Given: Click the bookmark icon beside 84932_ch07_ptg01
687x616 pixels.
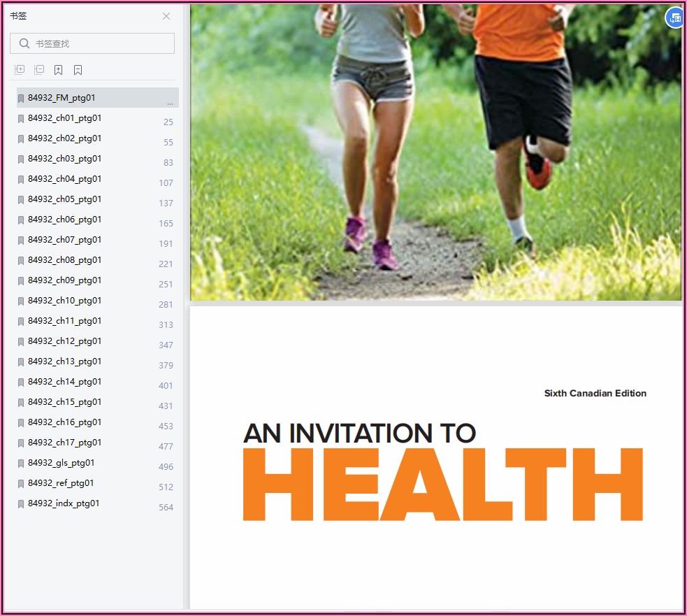Looking at the screenshot, I should (20, 241).
